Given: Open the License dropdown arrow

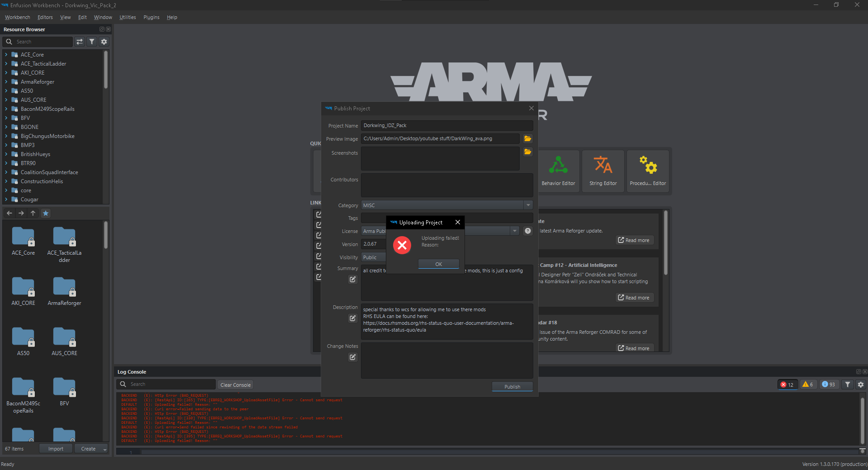Looking at the screenshot, I should [514, 231].
